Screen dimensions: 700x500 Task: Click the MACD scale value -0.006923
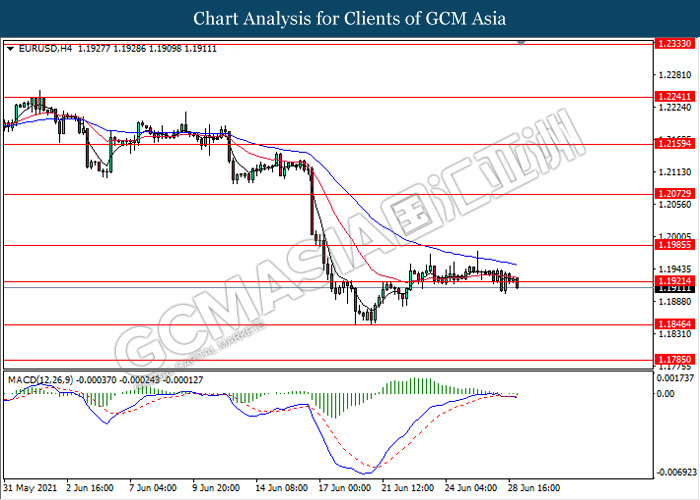click(675, 473)
